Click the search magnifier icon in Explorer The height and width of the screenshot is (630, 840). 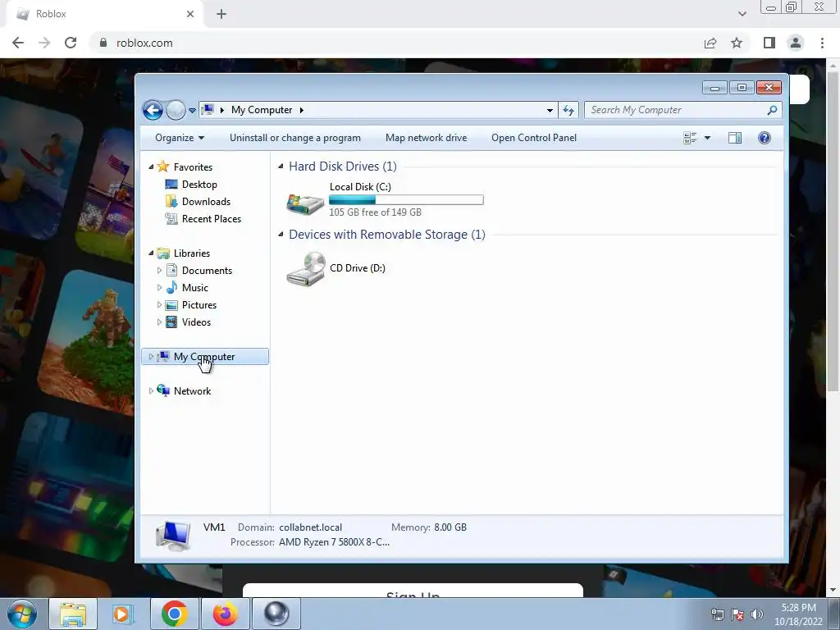pos(772,110)
